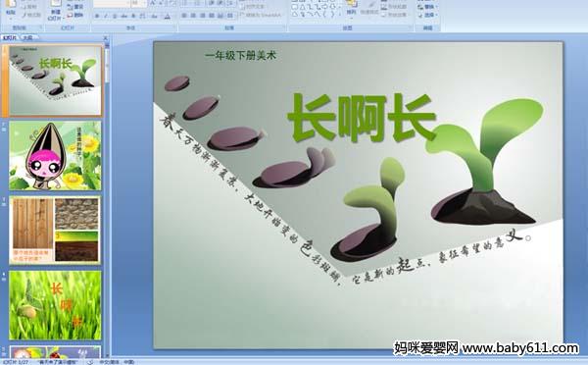Image resolution: width=588 pixels, height=365 pixels.
Task: Close the slide thumbnail pane
Action: point(106,38)
